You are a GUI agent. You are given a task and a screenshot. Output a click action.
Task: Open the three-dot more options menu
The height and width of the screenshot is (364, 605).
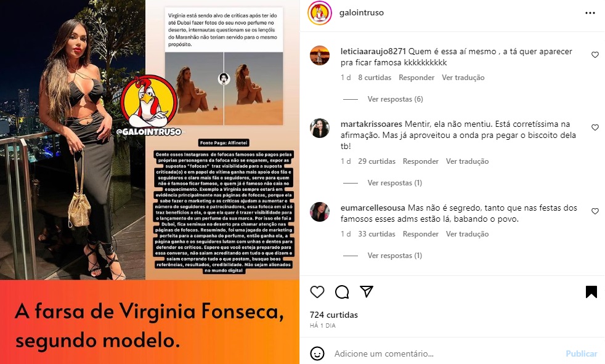590,13
